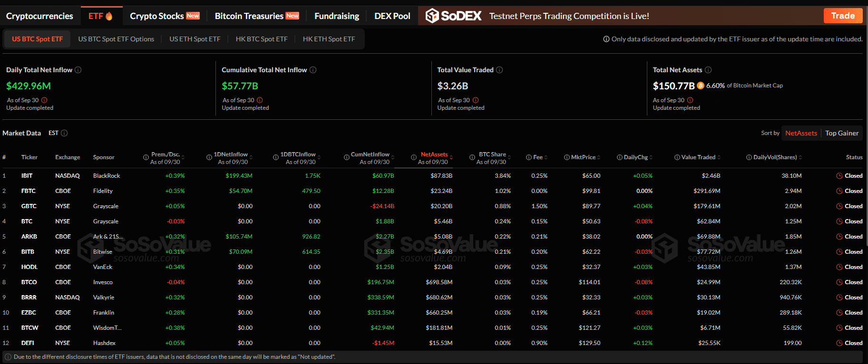
Task: Click red alert icon under Daily Total Net Inflow
Action: point(44,100)
